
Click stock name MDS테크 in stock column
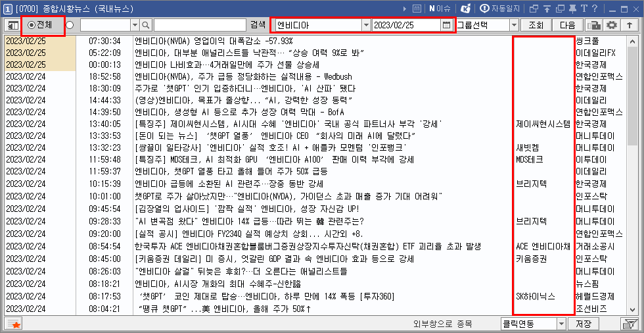(x=529, y=161)
